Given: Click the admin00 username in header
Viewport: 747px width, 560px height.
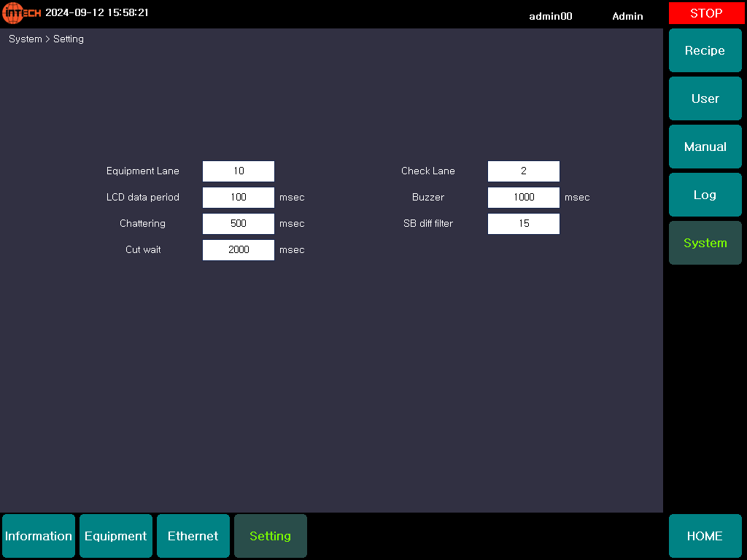Looking at the screenshot, I should (x=551, y=16).
